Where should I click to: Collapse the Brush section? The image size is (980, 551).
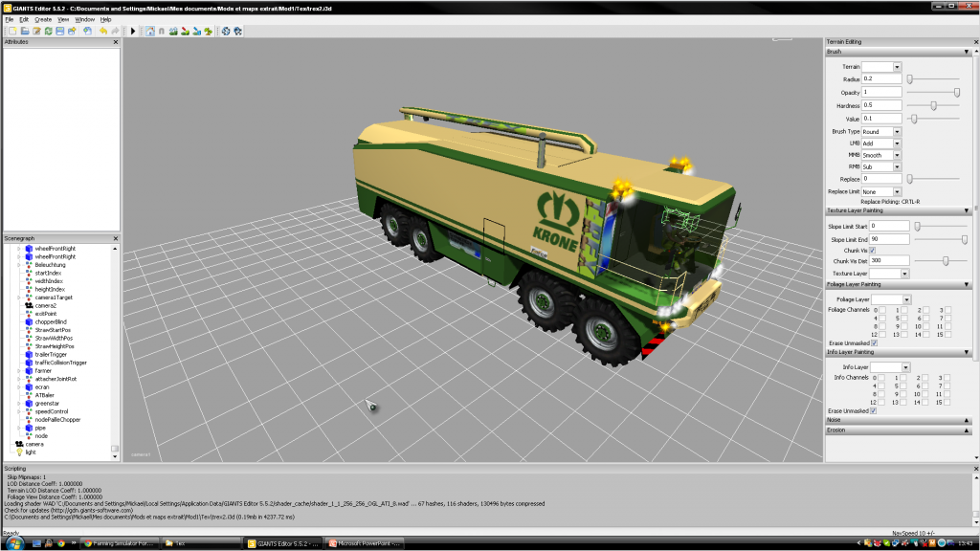click(967, 52)
